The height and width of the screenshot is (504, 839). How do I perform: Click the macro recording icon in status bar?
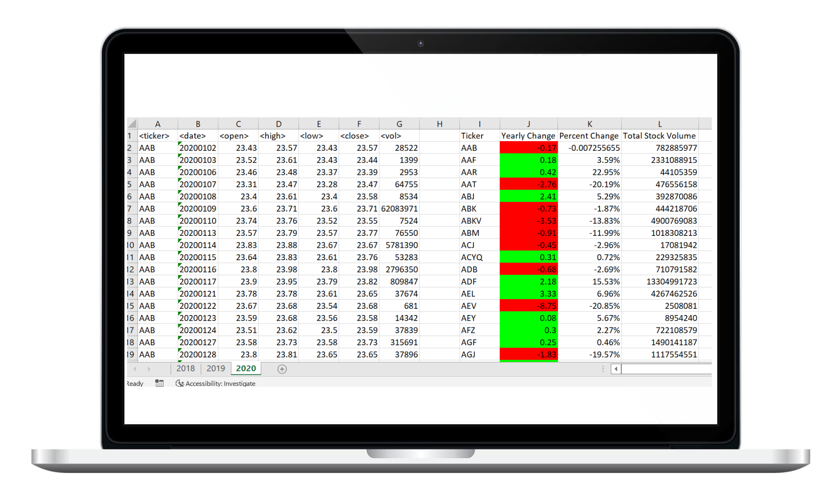click(159, 383)
